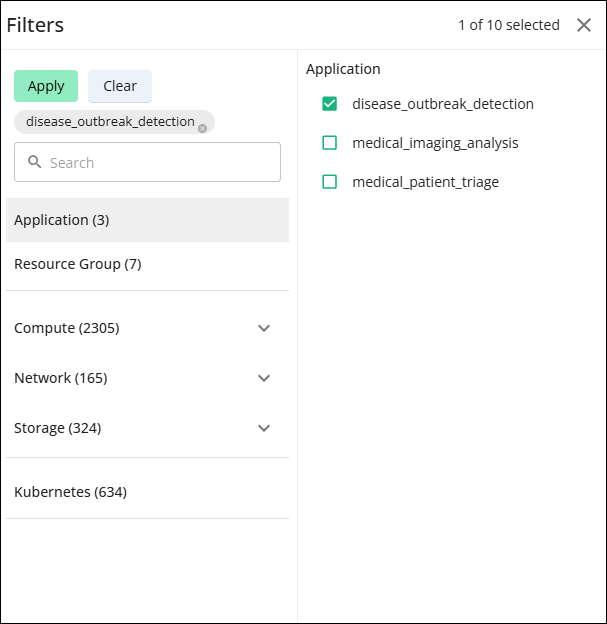Image resolution: width=607 pixels, height=624 pixels.
Task: Click the disease_outbreak_detection chip text
Action: pyautogui.click(x=110, y=122)
